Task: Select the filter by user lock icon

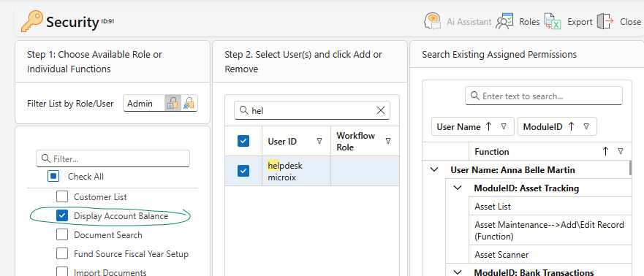Action: 189,104
